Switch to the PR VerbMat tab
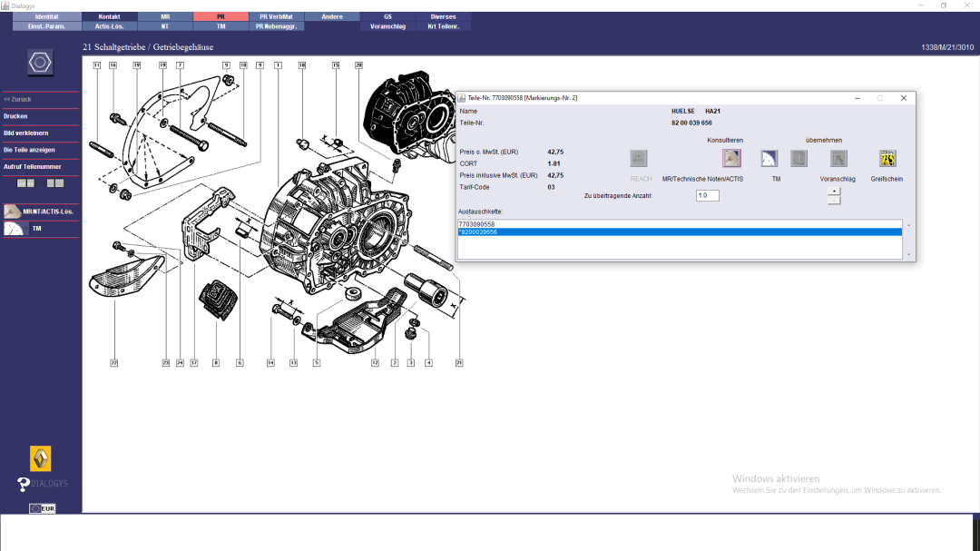Screen dimensions: 980x551 [x=276, y=16]
